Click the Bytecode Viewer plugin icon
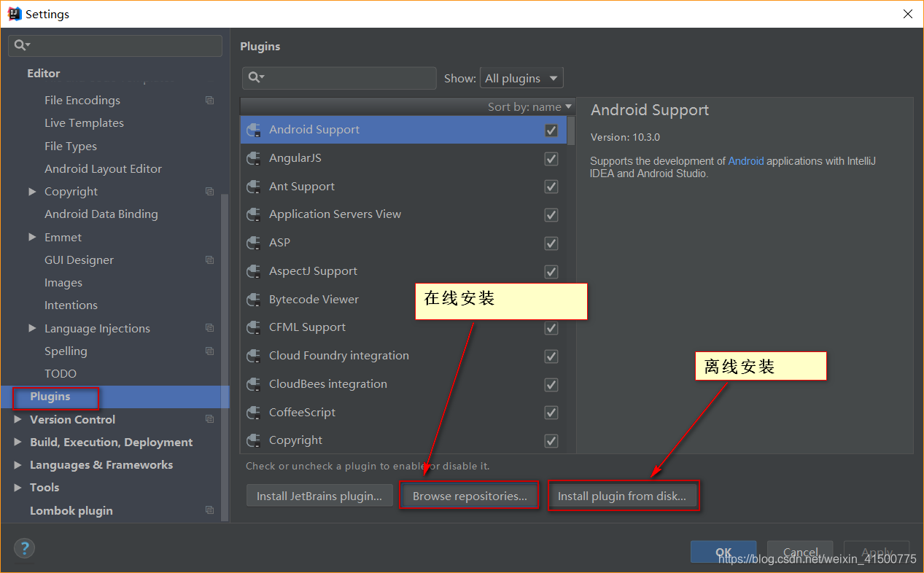Image resolution: width=924 pixels, height=573 pixels. point(254,300)
